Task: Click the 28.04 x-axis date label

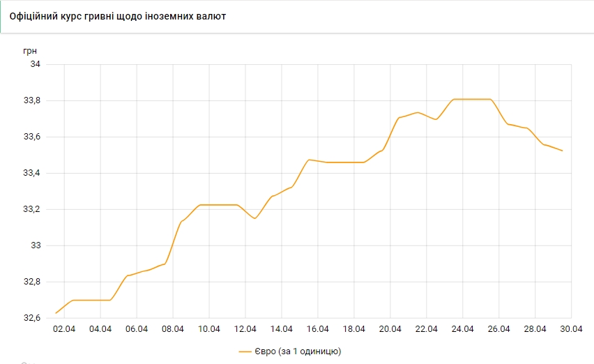Action: [535, 329]
